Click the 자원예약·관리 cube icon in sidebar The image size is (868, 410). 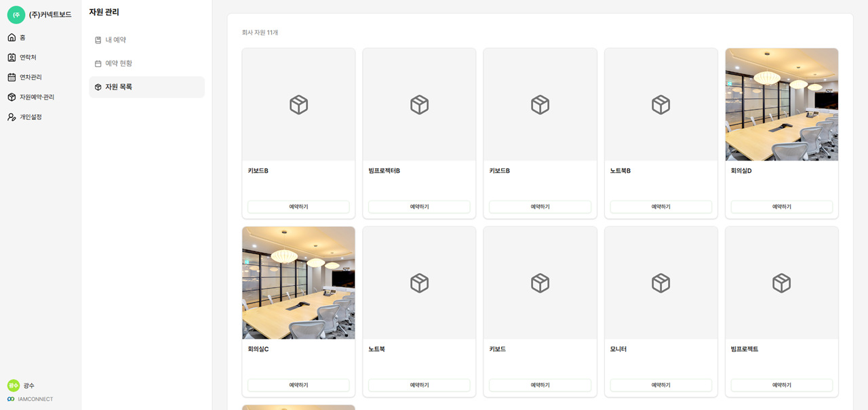pos(12,97)
